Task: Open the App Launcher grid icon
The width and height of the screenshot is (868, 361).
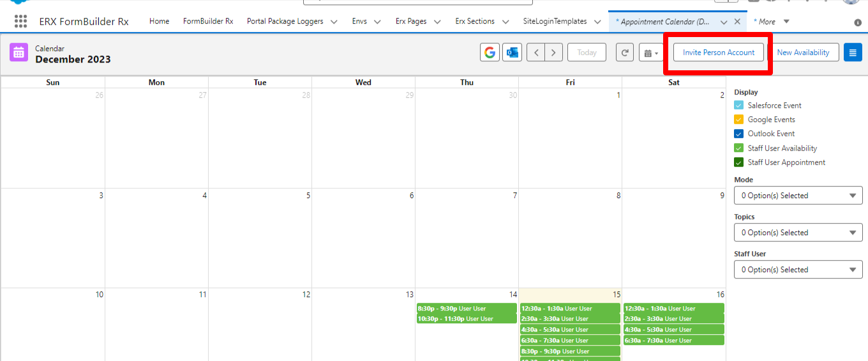Action: (x=20, y=21)
